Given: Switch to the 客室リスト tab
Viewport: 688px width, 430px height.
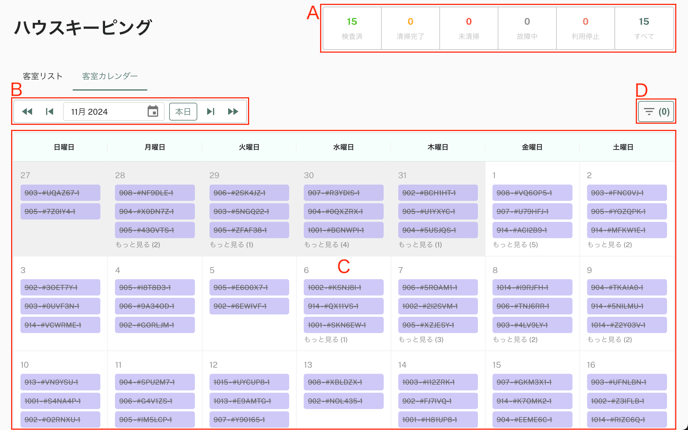Looking at the screenshot, I should [43, 77].
